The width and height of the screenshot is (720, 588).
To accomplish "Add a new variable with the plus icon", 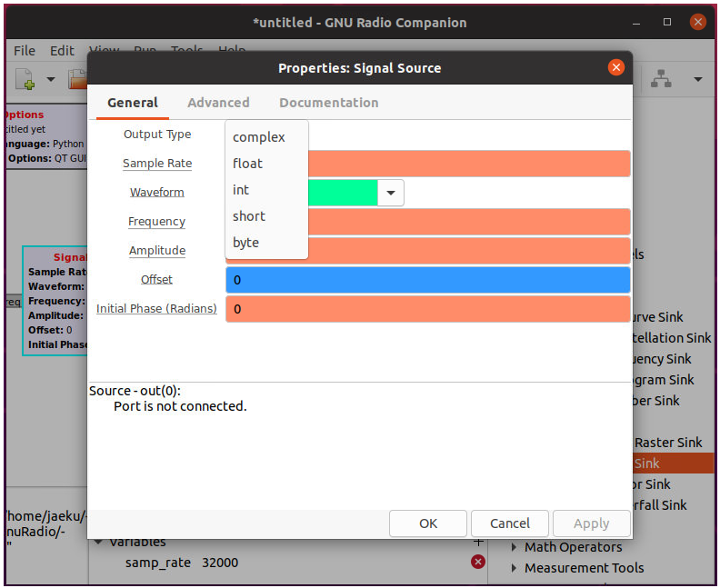I will pyautogui.click(x=478, y=543).
